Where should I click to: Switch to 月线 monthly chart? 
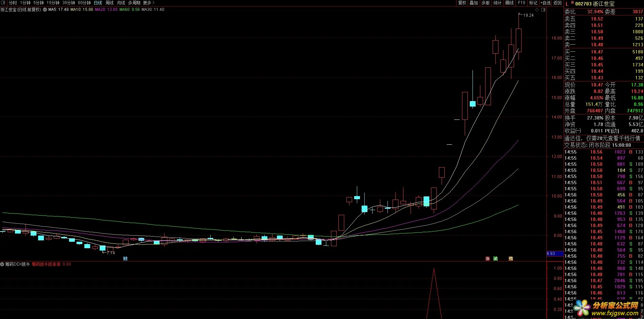point(121,3)
